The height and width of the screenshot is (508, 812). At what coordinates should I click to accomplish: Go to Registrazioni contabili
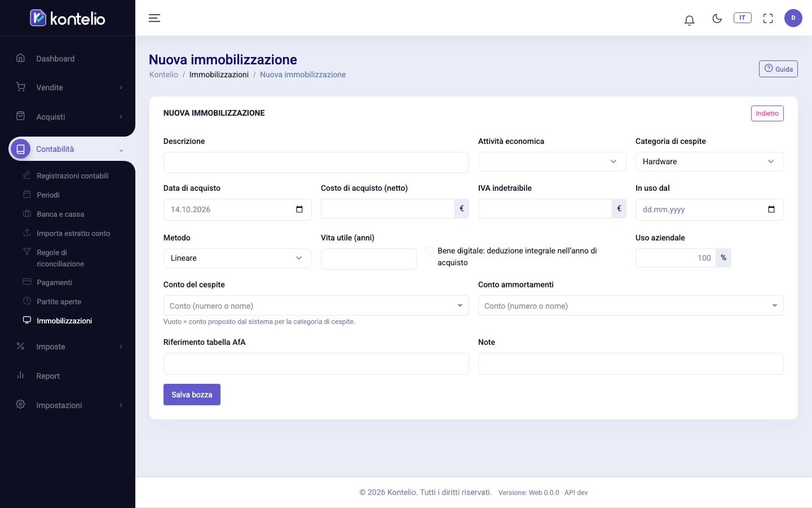click(73, 176)
